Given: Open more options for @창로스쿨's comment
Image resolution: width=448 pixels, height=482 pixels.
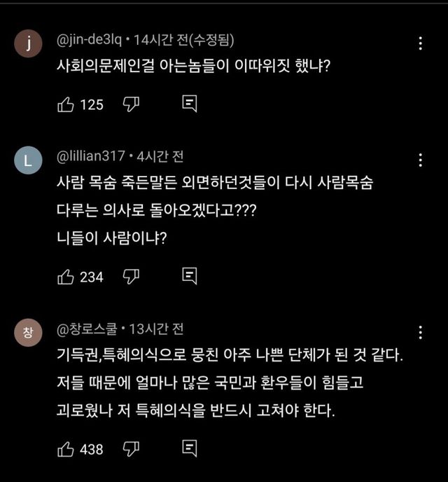Looking at the screenshot, I should [x=420, y=333].
